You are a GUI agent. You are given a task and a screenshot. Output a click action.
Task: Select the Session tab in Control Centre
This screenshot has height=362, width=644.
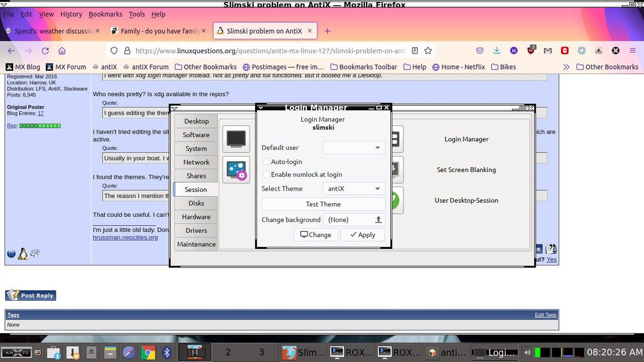(196, 190)
